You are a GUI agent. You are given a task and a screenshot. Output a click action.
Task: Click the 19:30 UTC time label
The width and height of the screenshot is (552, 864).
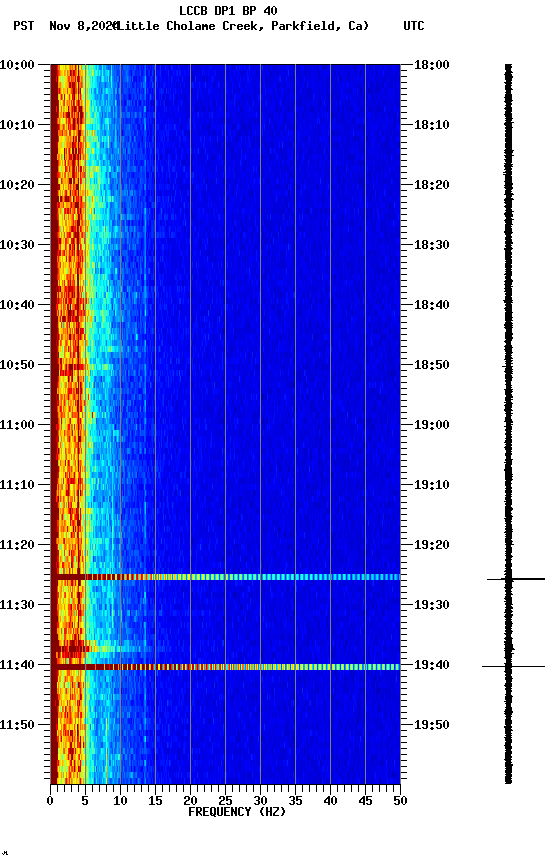click(x=431, y=606)
